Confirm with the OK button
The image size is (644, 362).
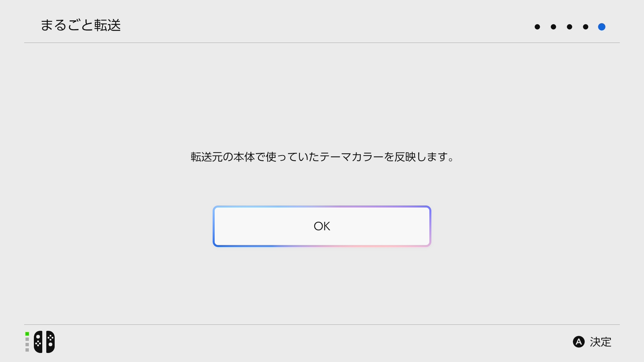322,226
